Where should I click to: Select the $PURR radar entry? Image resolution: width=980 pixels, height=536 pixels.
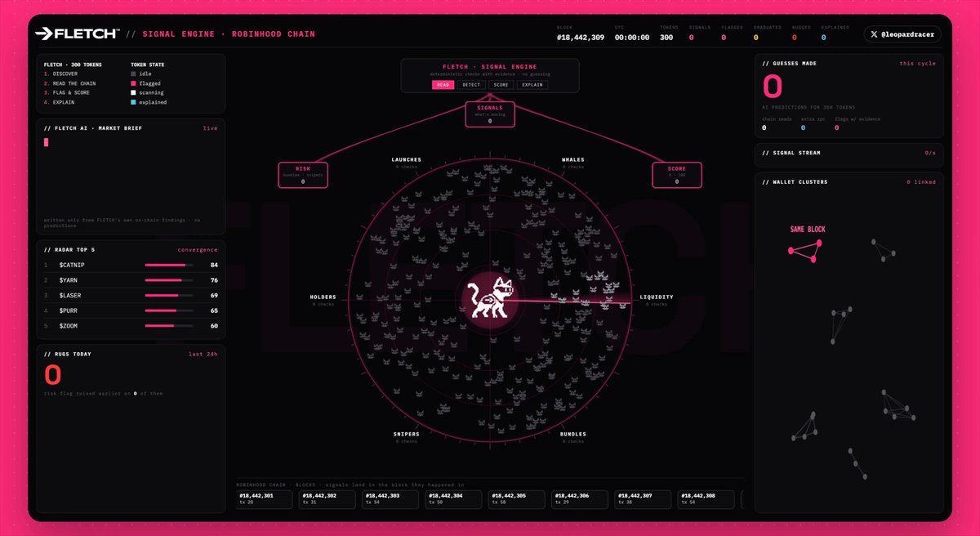coord(131,310)
